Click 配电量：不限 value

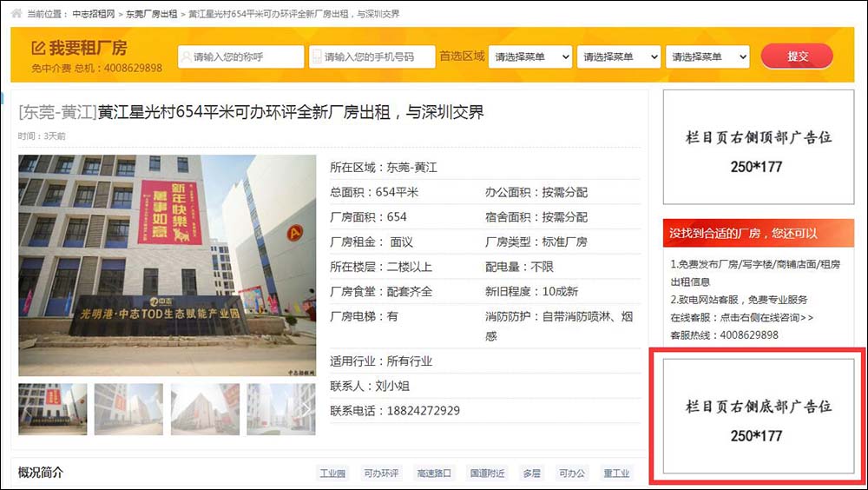tap(542, 267)
